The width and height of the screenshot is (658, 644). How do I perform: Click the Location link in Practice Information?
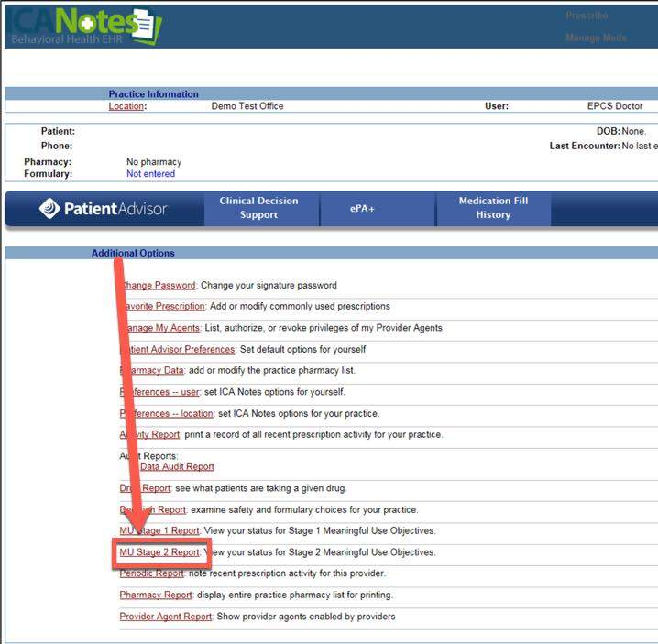[126, 106]
